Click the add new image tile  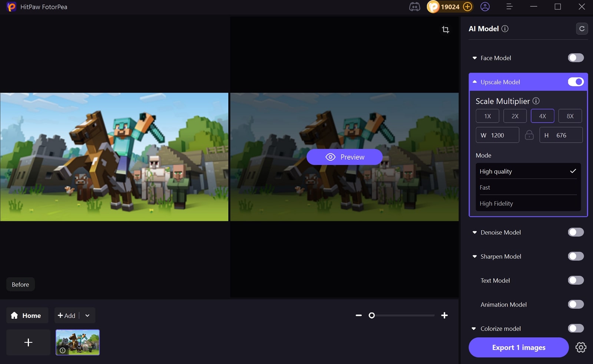pyautogui.click(x=28, y=342)
